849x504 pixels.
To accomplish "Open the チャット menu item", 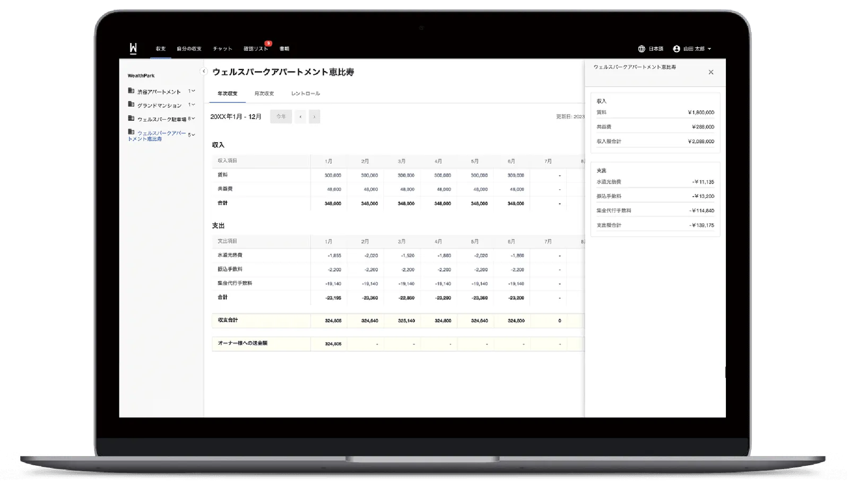I will (223, 49).
